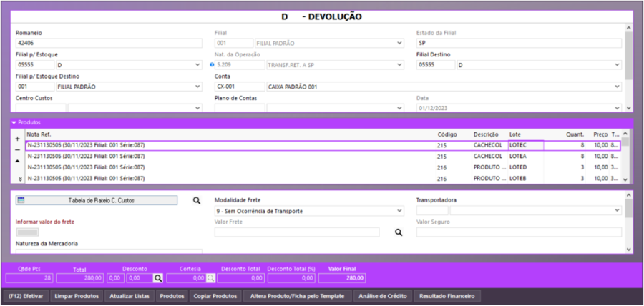Click the products list vertical scrollbar
This screenshot has width=644, height=306.
coord(625,157)
